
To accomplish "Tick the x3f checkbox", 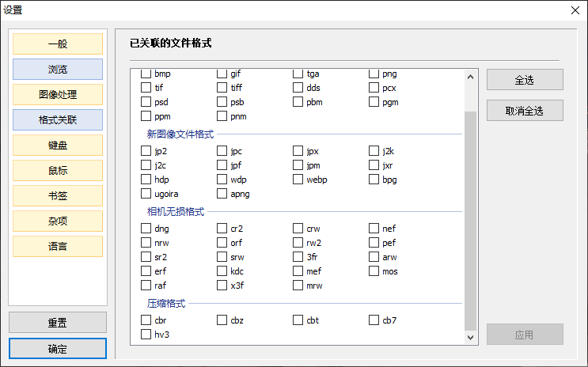I will tap(222, 286).
